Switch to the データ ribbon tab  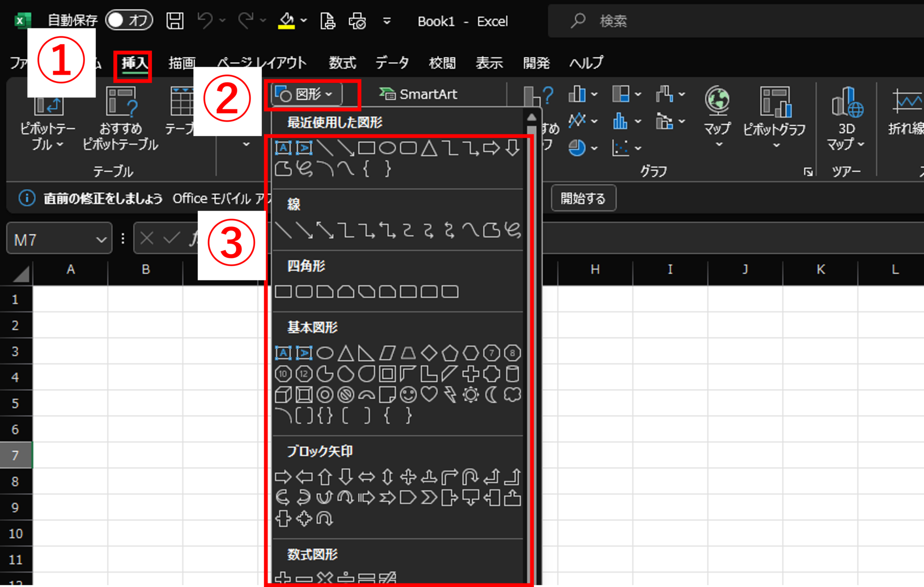tap(392, 63)
